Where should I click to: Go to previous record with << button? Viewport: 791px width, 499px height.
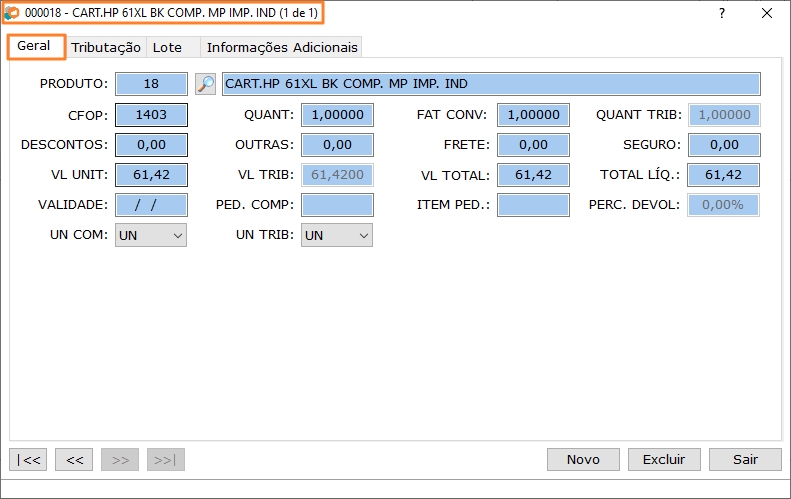(74, 459)
